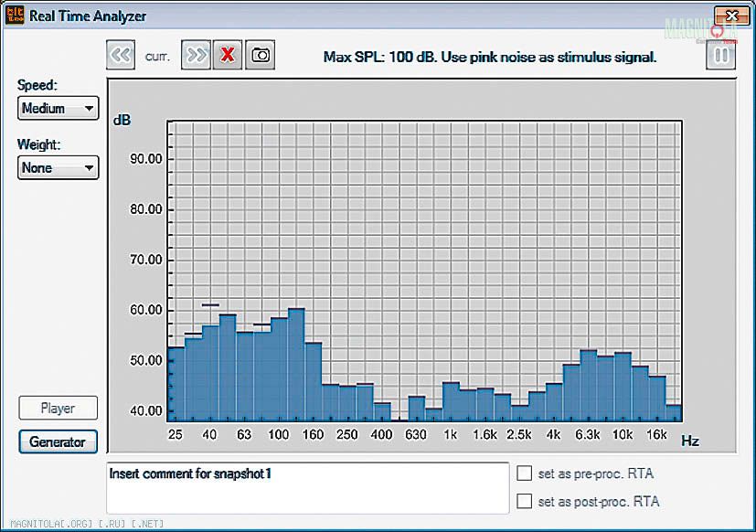Close the Real Time Analyzer window
This screenshot has width=756, height=532.
click(x=731, y=16)
